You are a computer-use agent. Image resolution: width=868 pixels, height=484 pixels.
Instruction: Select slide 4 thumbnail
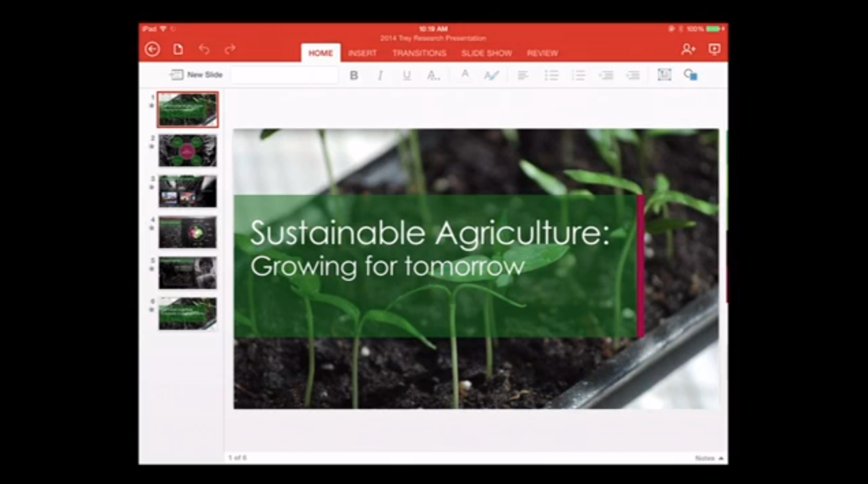(188, 232)
